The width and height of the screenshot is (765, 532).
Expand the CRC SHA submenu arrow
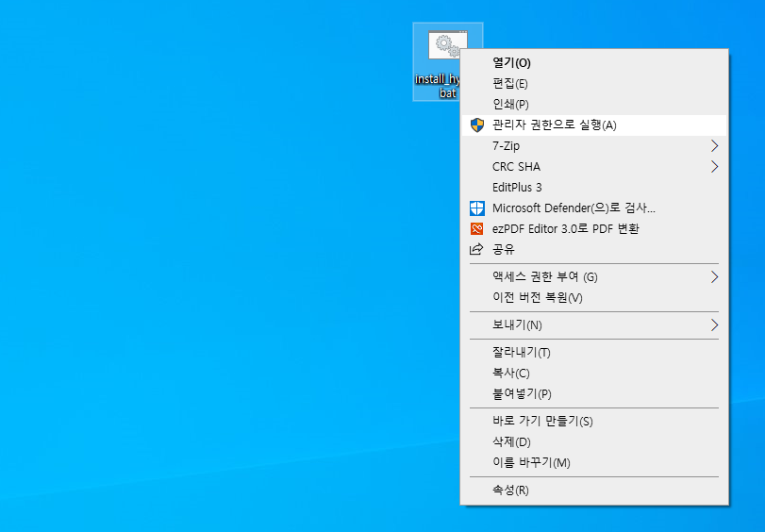tap(714, 166)
